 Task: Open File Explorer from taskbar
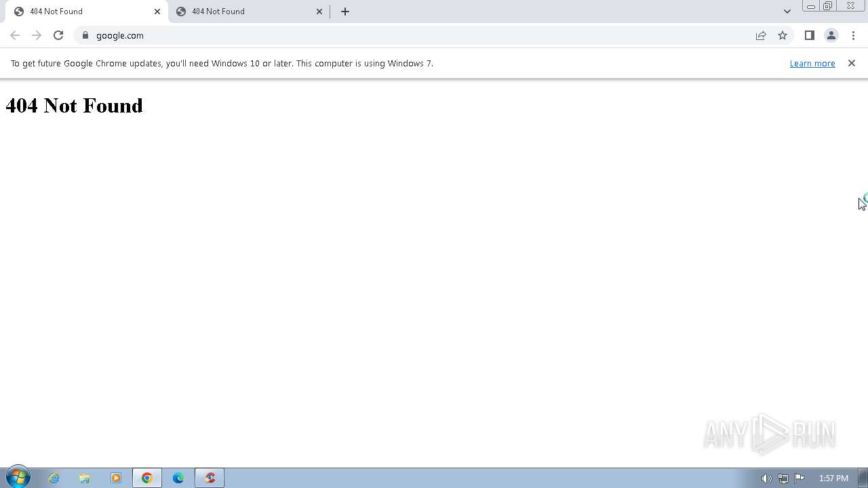coord(85,478)
